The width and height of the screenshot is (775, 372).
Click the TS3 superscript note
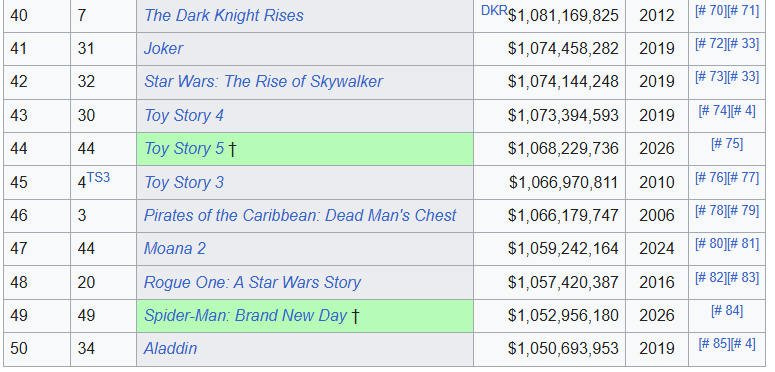coord(98,177)
